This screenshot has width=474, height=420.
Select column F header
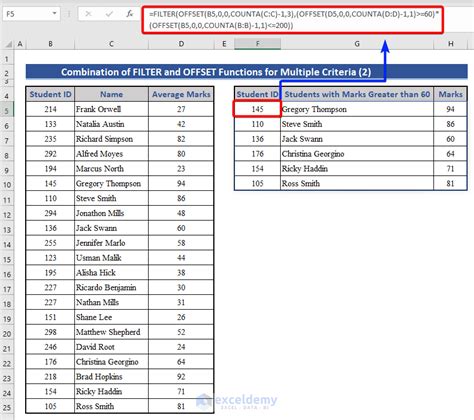[257, 44]
